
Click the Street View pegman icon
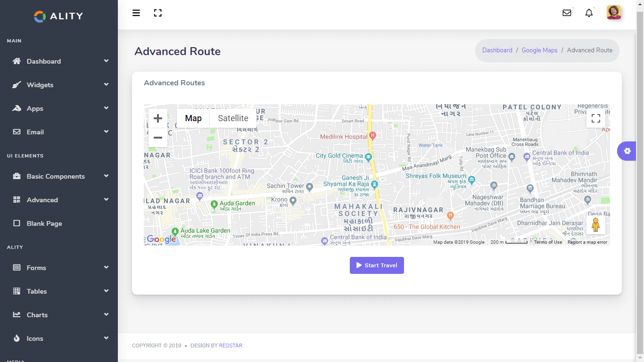[x=595, y=225]
